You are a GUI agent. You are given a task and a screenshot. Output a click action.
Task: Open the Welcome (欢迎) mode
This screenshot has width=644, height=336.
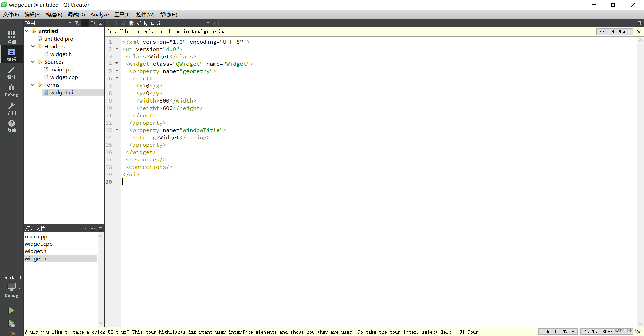[12, 37]
